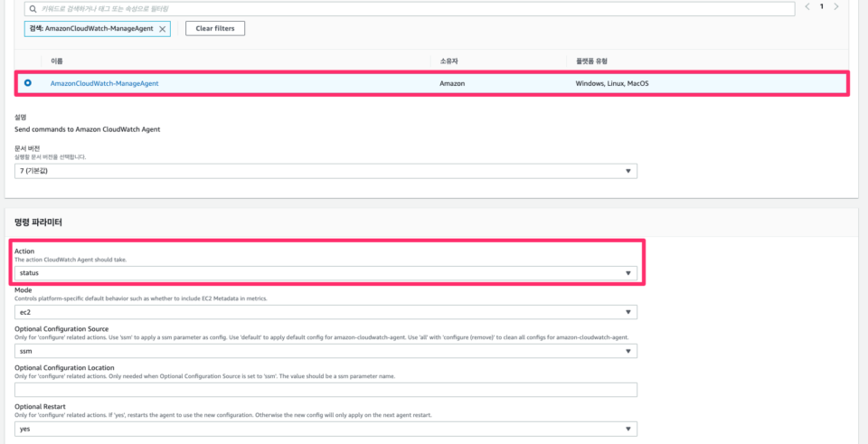Screen dimensions: 868x444
Task: Focus the keyword search filter field
Action: tap(410, 9)
